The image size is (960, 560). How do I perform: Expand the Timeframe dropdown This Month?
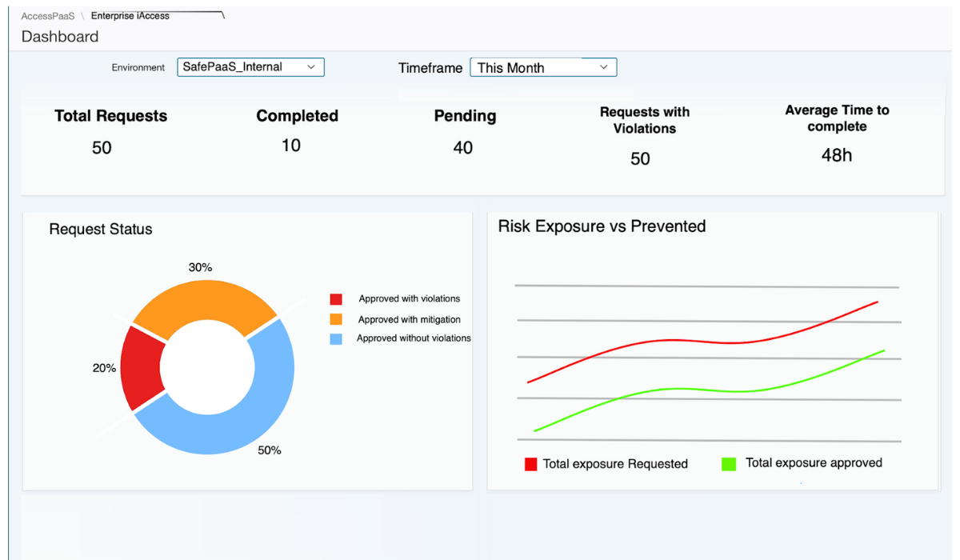[x=543, y=68]
